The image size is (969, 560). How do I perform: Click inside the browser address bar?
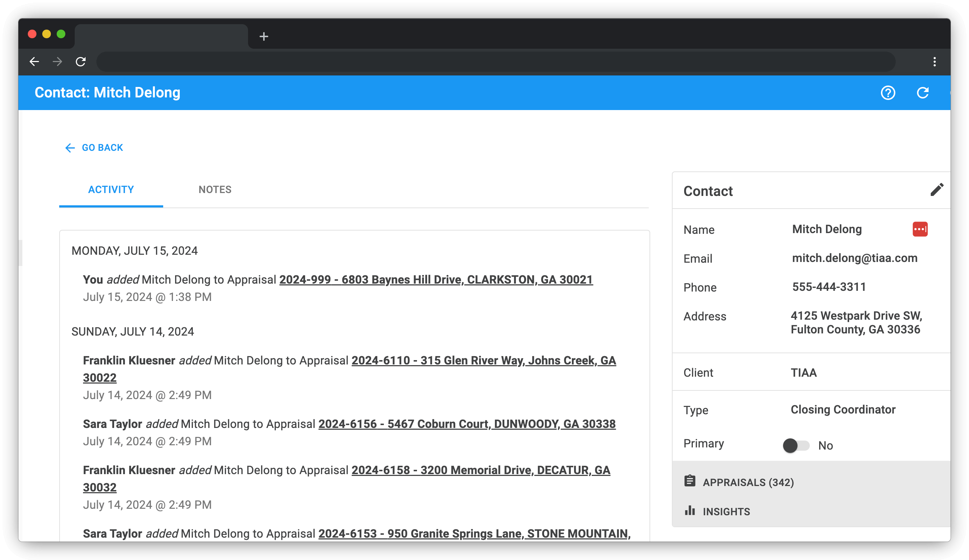[x=496, y=61]
